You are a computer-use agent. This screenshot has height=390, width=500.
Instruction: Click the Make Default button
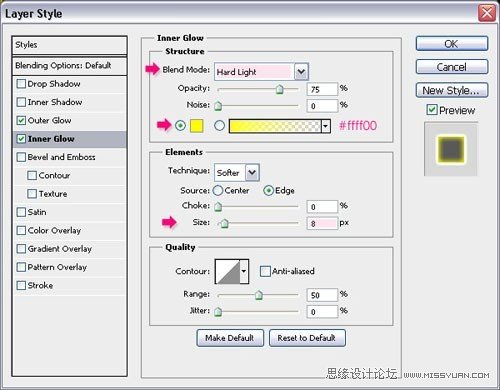point(230,338)
